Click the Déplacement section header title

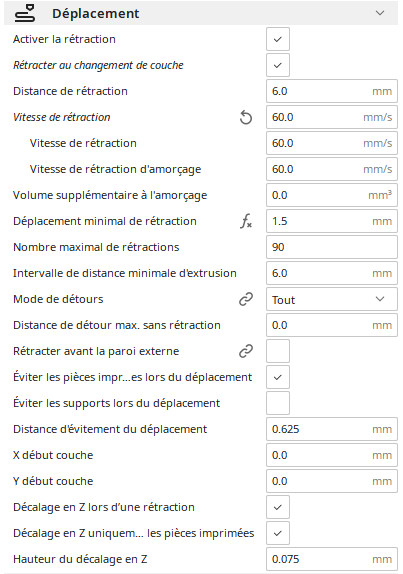[96, 14]
